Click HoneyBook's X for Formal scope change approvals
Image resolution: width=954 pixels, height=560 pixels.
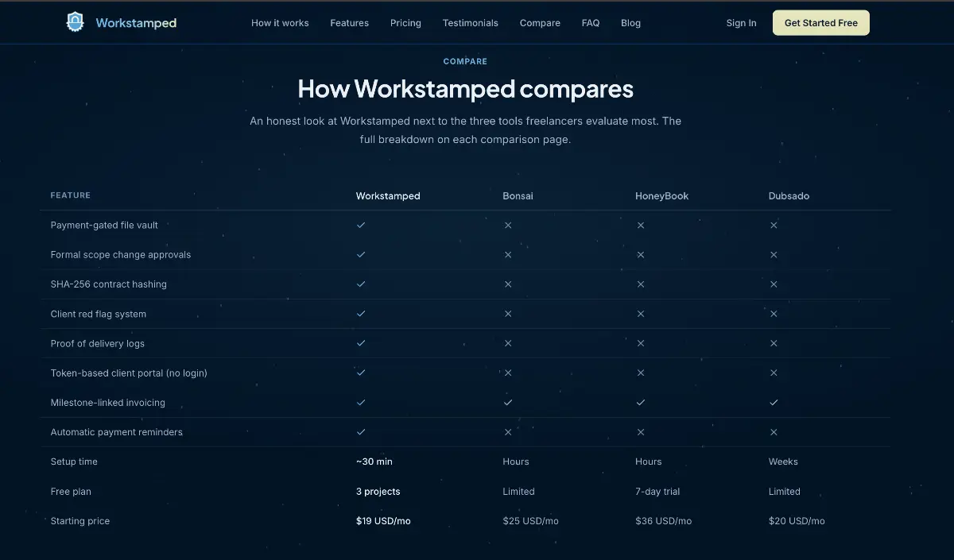tap(641, 255)
